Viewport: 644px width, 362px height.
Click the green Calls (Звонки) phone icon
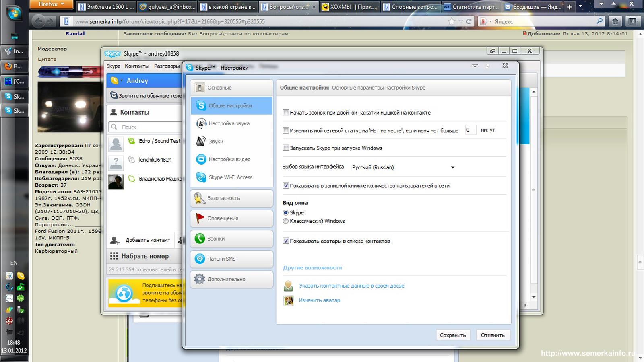[x=200, y=239]
